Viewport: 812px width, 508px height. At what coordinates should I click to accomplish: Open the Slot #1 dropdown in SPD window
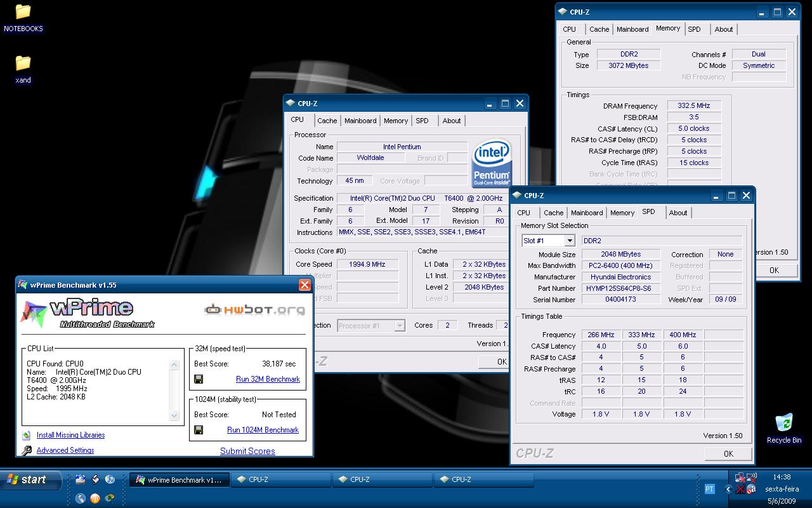[569, 241]
